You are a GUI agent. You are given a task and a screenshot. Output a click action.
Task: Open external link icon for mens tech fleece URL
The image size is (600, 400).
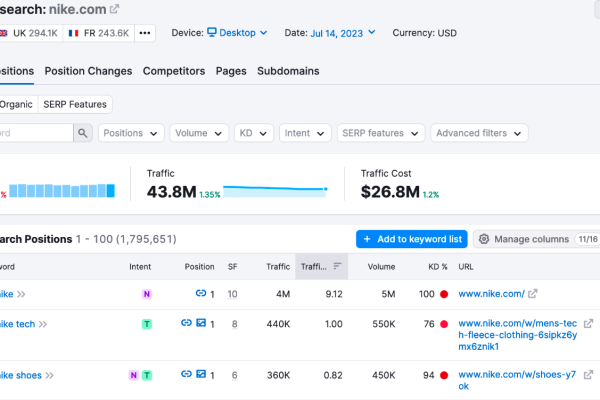coord(588,323)
